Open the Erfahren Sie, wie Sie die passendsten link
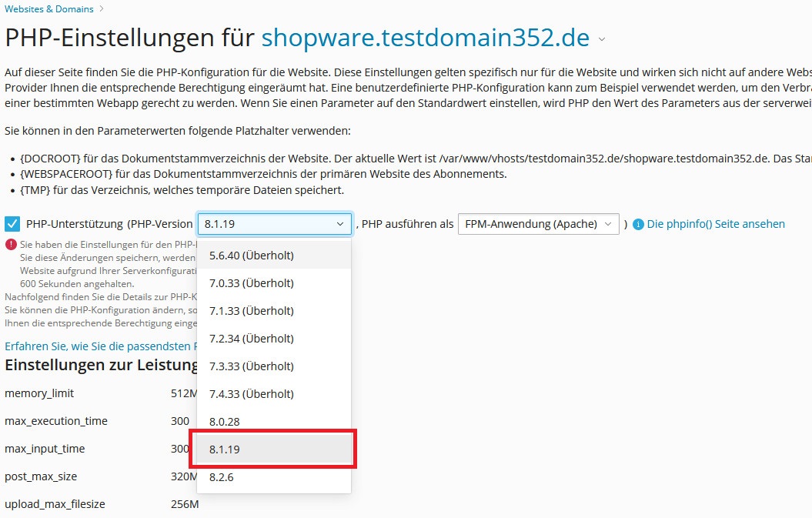812x518 pixels. click(x=101, y=346)
